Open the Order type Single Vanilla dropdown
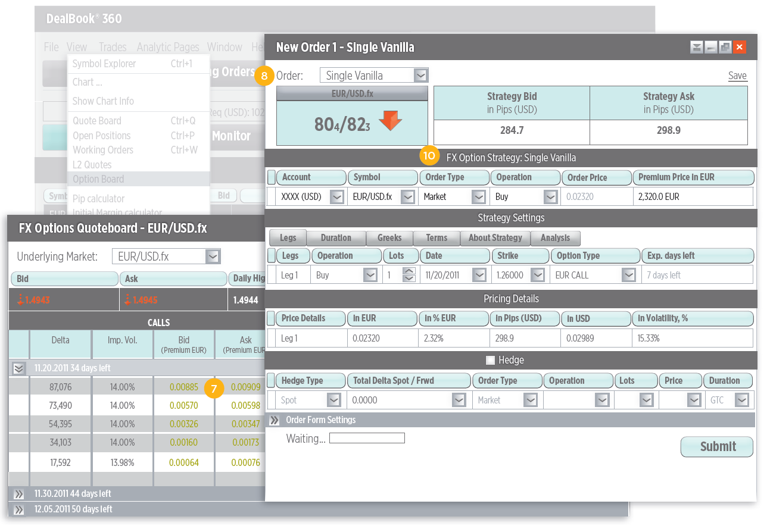This screenshot has height=532, width=770. click(421, 76)
